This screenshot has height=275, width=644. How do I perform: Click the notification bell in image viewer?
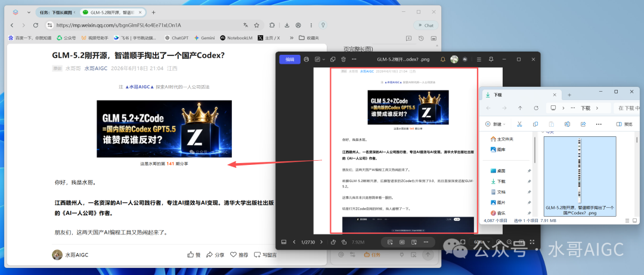click(442, 60)
